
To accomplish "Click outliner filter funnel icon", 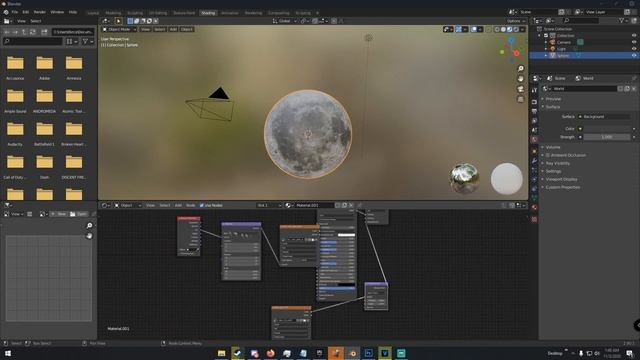I will coord(621,20).
